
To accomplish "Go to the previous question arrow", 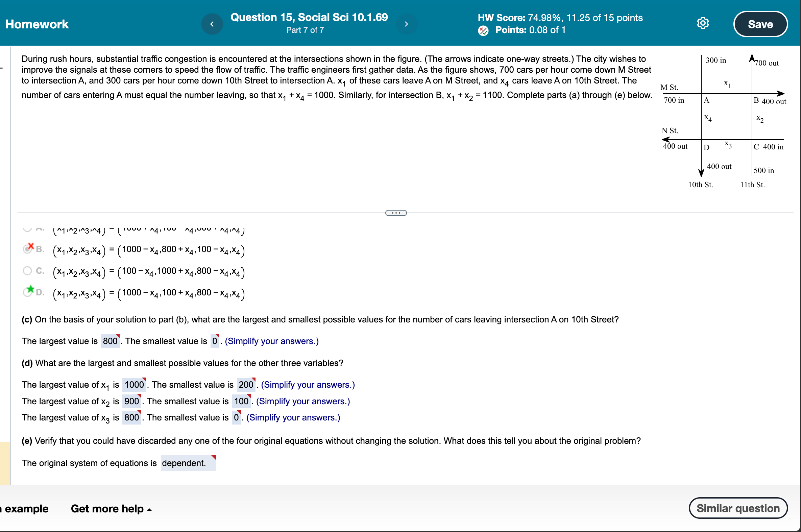I will click(212, 24).
